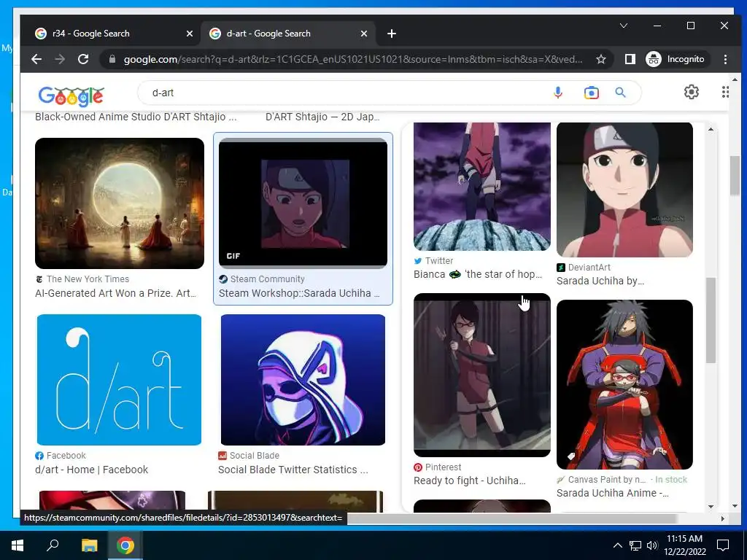Click the page vertical scrollbar thumb

(735, 175)
